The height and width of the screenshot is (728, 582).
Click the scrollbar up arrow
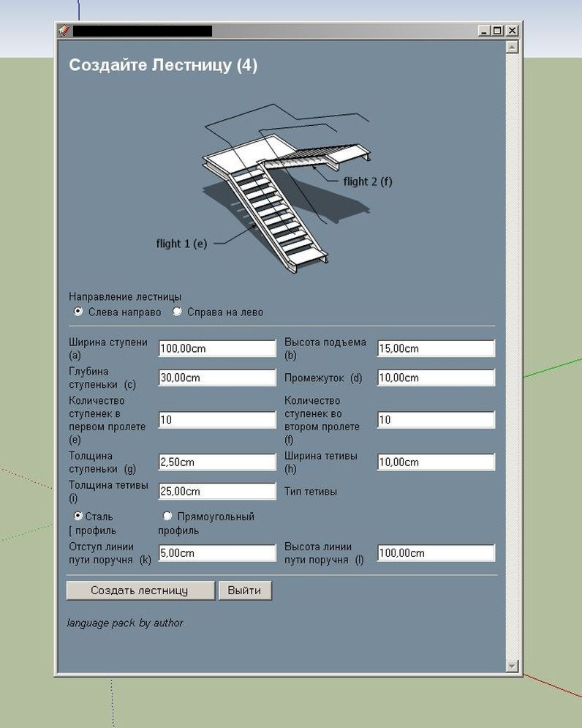coord(512,47)
